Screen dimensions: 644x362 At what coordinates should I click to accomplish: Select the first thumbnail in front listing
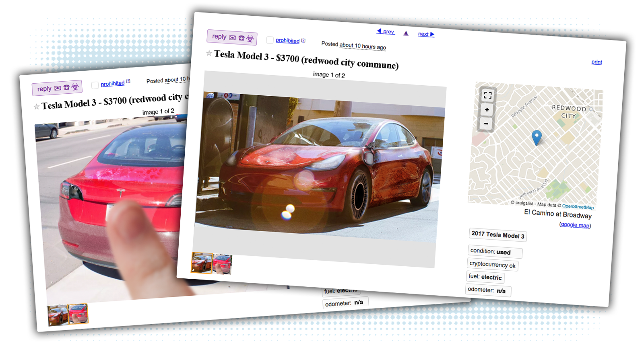point(202,263)
